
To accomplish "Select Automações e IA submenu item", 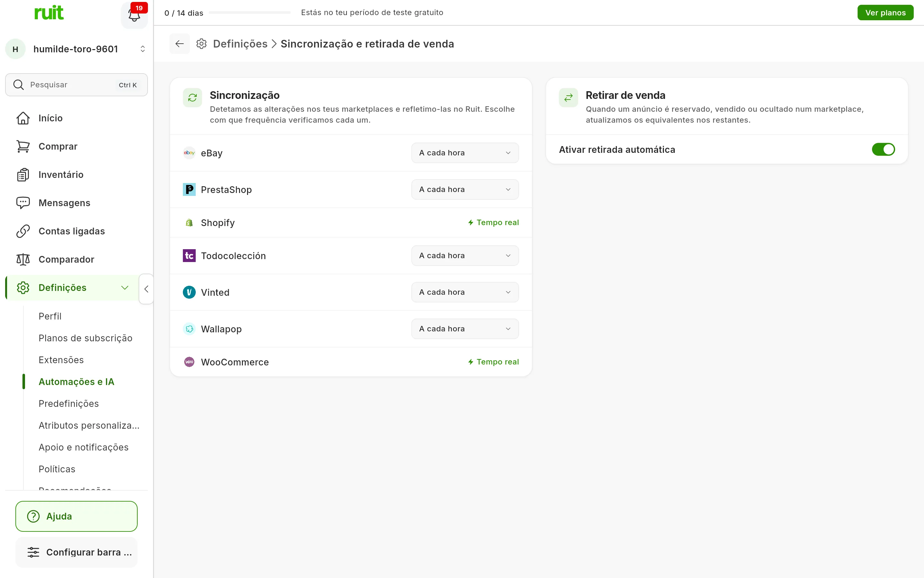I will pyautogui.click(x=76, y=382).
